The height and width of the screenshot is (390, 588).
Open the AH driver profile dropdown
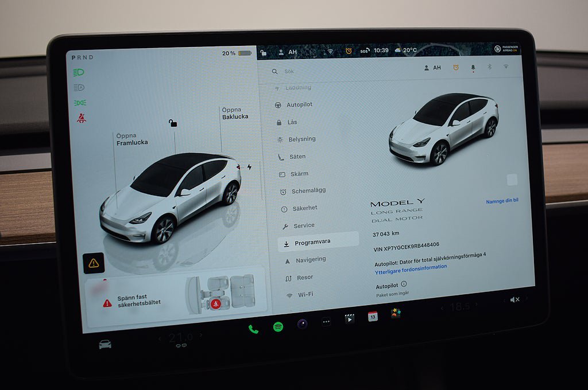(432, 68)
